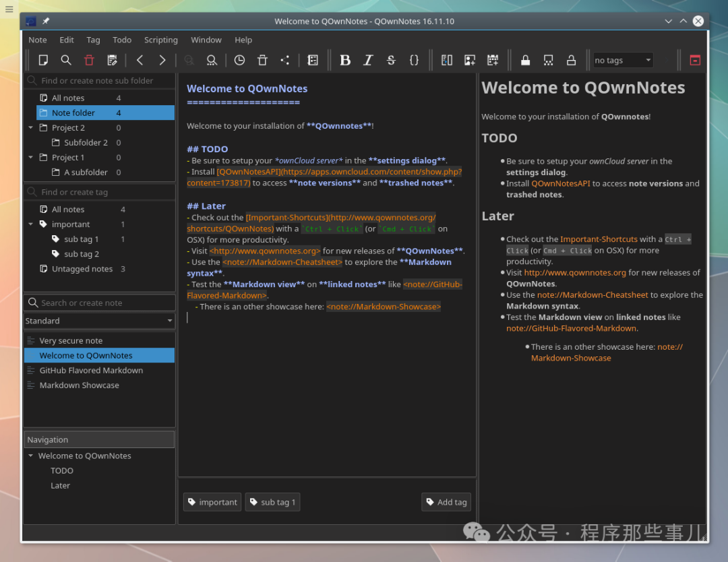Toggle the split view layout icon
The image size is (728, 562).
[x=447, y=60]
